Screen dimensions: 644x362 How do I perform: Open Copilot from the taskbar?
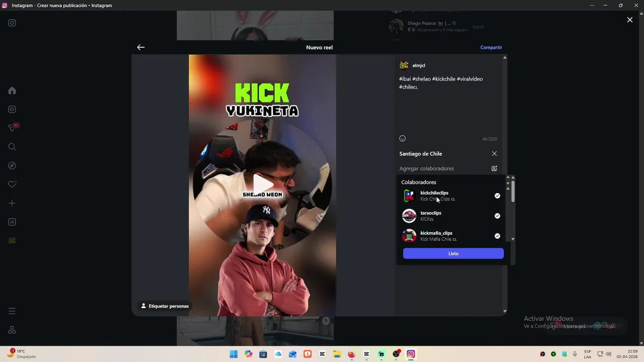coord(249,354)
